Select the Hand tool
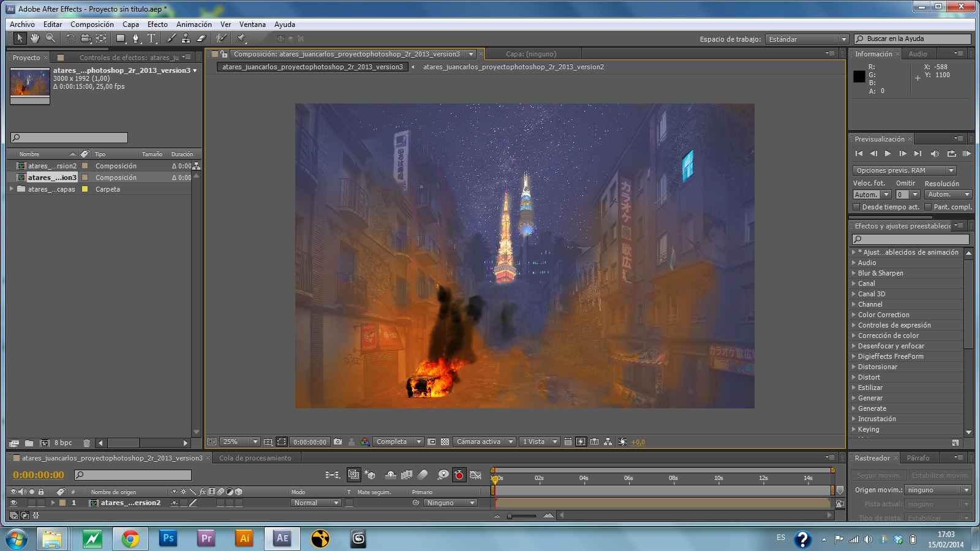 click(35, 39)
